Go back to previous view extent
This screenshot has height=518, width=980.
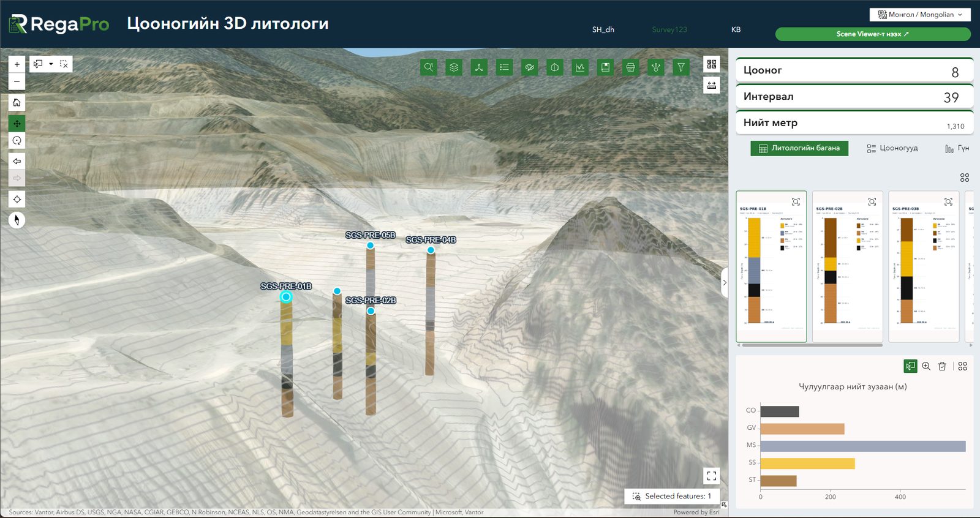[x=17, y=161]
